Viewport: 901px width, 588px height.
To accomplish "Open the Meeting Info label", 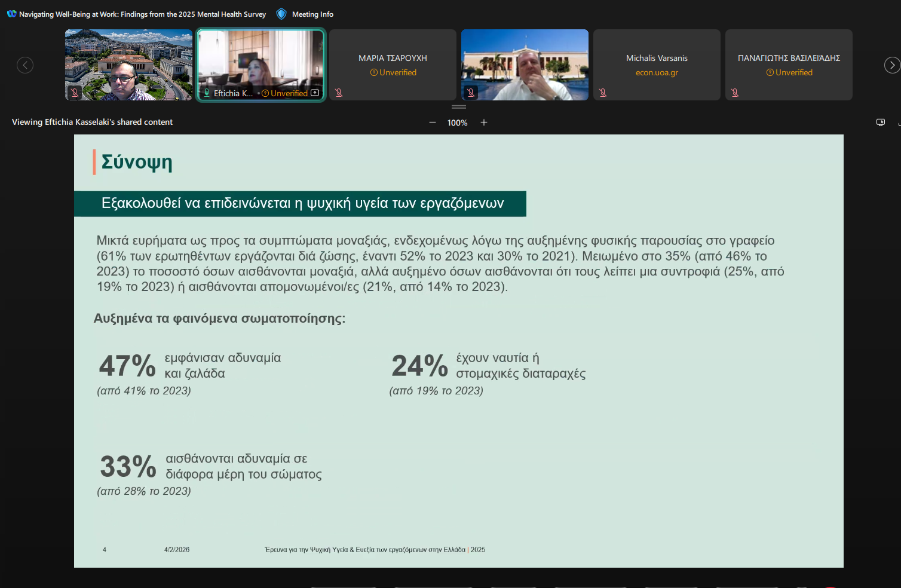I will point(312,14).
